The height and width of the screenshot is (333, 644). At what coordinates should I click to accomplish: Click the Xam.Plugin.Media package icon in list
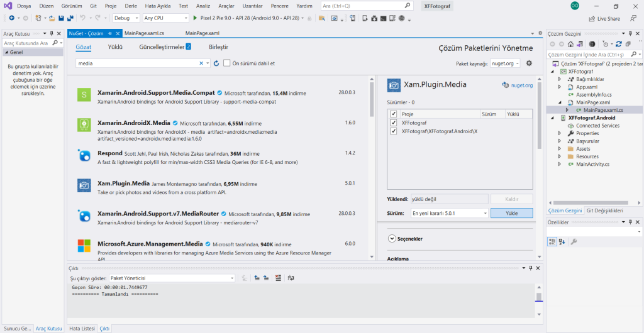coord(84,185)
